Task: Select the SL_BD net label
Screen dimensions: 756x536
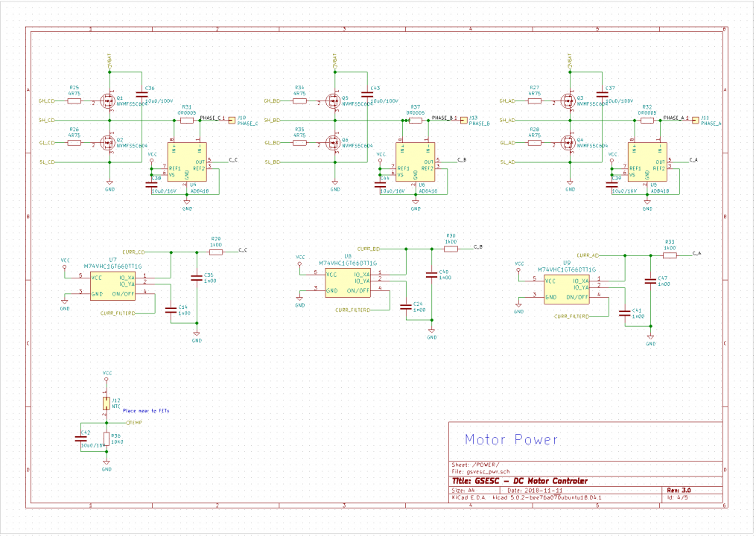Action: pyautogui.click(x=273, y=162)
